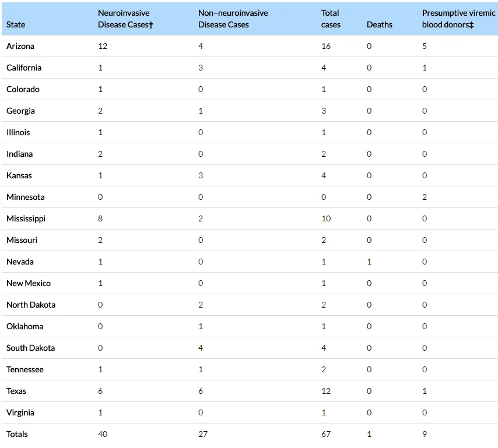
Task: Click the Nevada deaths value of 1
Action: pyautogui.click(x=369, y=262)
